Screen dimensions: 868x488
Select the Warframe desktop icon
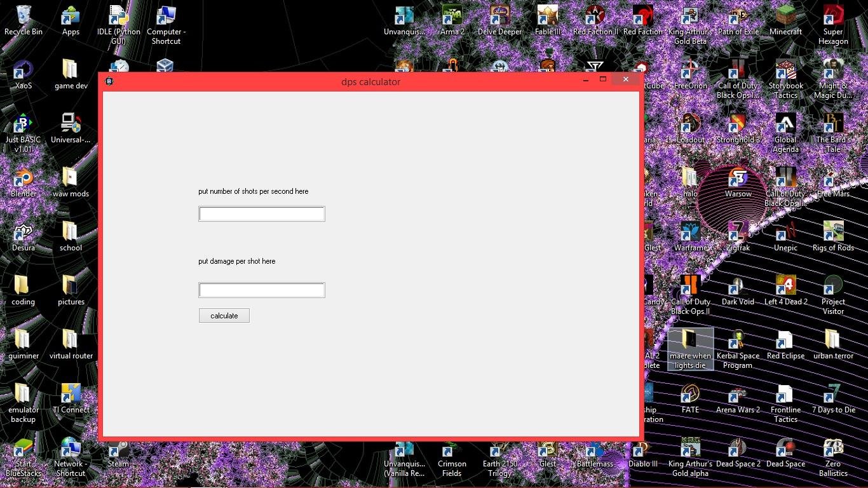(691, 236)
